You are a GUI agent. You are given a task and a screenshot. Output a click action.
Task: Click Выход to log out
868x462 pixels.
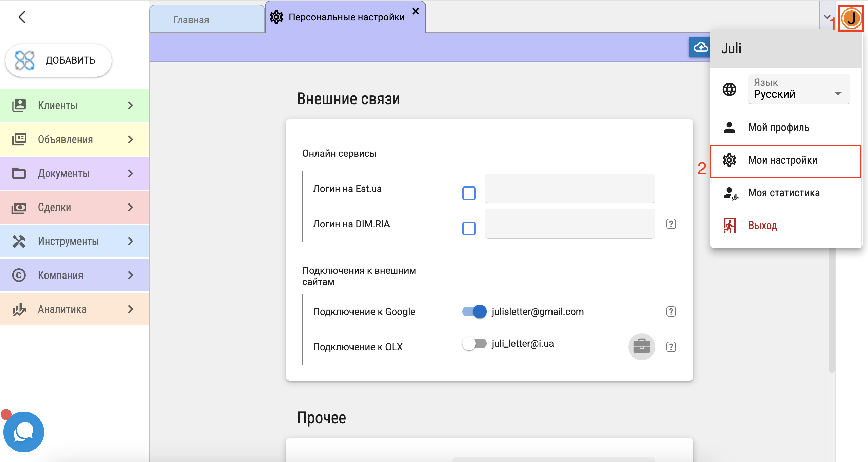click(762, 225)
